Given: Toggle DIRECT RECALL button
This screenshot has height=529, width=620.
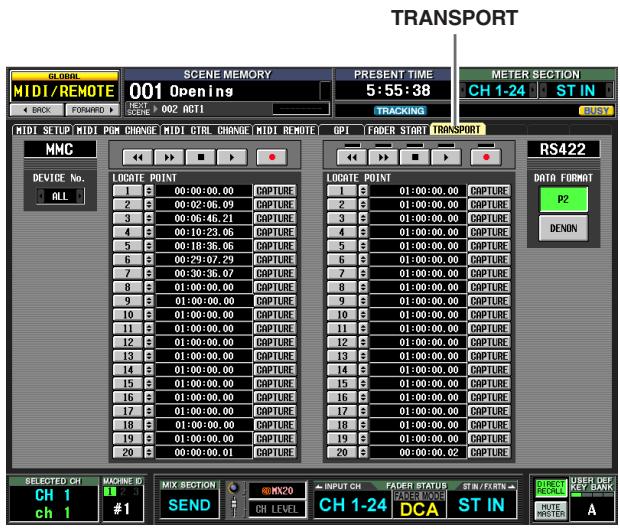Looking at the screenshot, I should coord(550,487).
